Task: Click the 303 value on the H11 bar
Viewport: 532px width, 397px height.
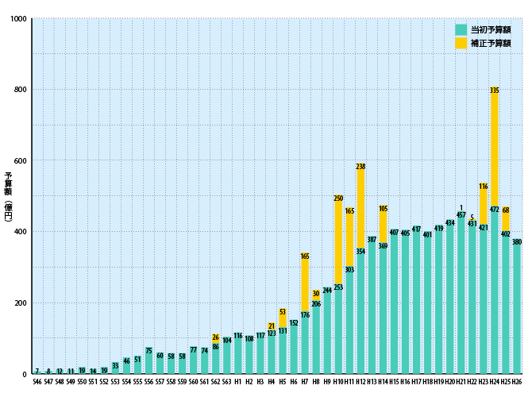Action: point(349,269)
